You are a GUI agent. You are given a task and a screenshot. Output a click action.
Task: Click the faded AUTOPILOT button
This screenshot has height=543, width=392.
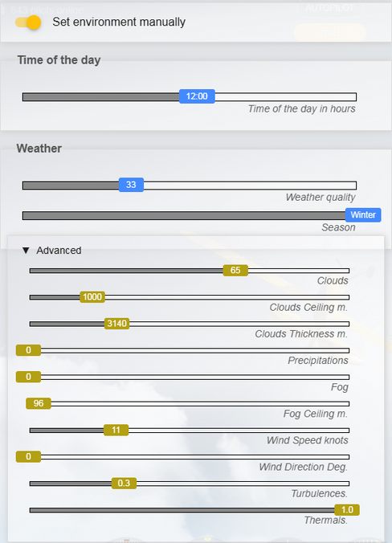click(330, 7)
